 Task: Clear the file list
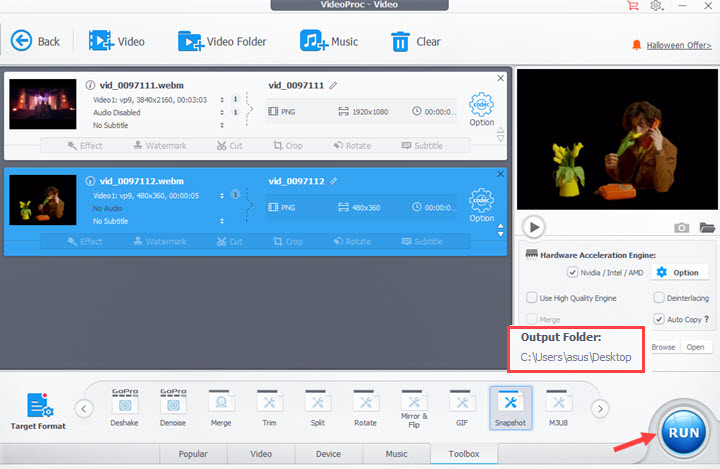tap(416, 41)
